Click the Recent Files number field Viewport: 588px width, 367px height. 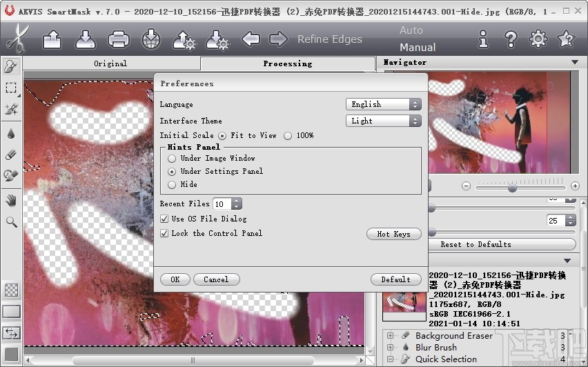222,204
